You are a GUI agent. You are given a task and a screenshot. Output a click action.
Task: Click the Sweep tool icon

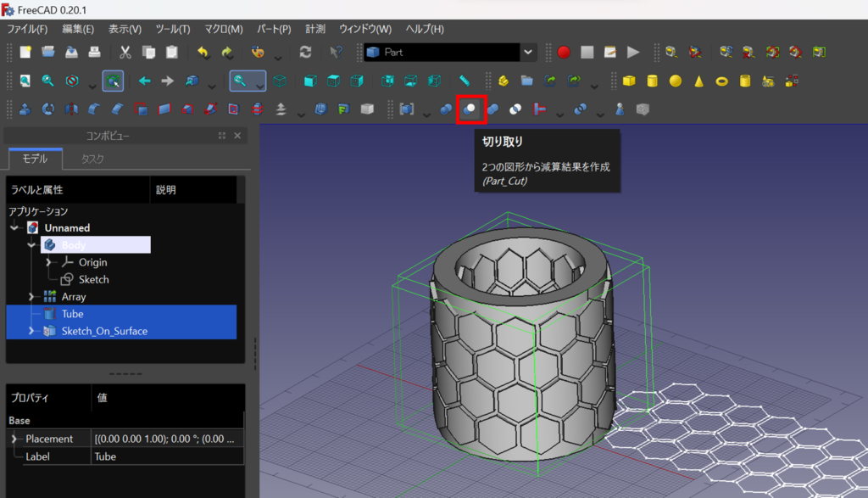210,109
